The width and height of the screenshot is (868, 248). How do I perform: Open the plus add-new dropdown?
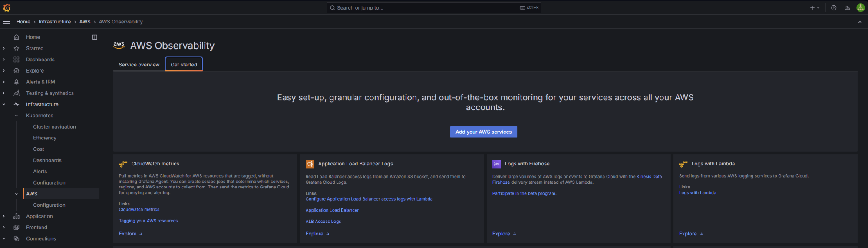815,7
